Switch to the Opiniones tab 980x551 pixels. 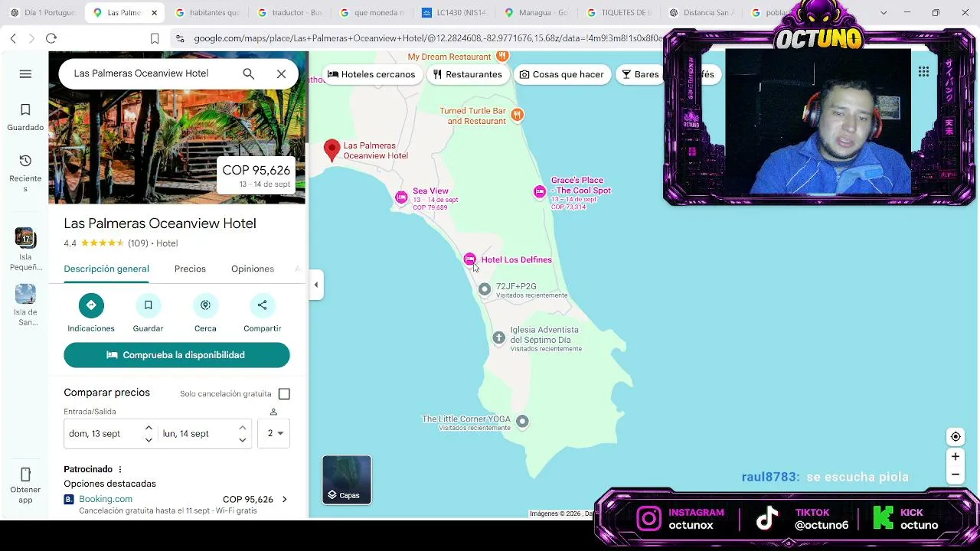click(253, 269)
